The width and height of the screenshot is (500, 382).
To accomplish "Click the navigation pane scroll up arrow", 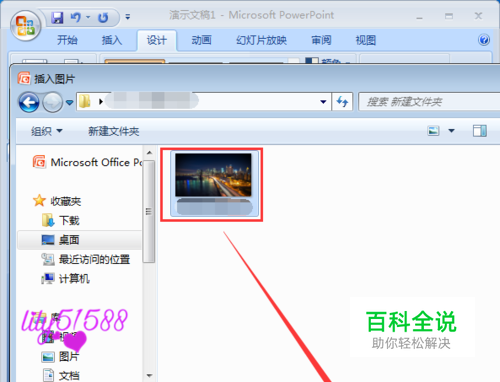I will (x=149, y=153).
